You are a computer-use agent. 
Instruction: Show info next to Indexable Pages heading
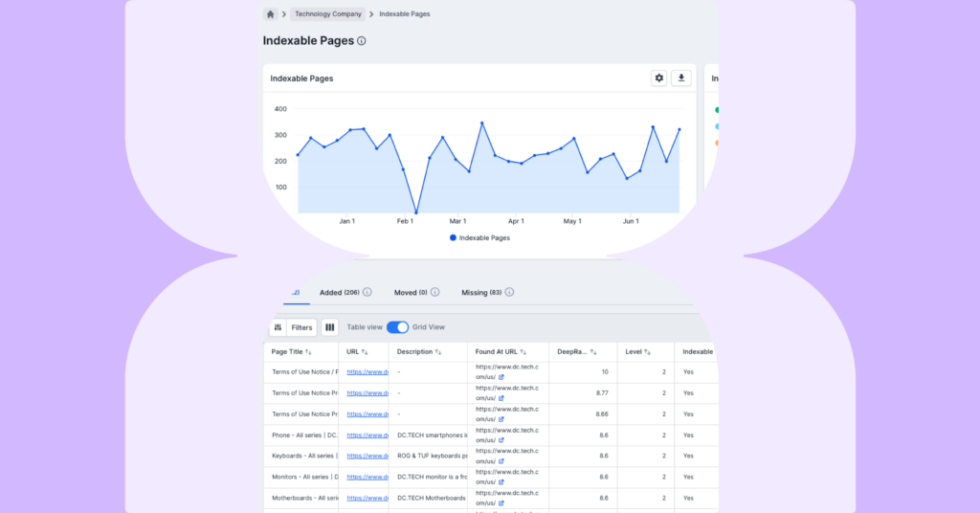(361, 41)
